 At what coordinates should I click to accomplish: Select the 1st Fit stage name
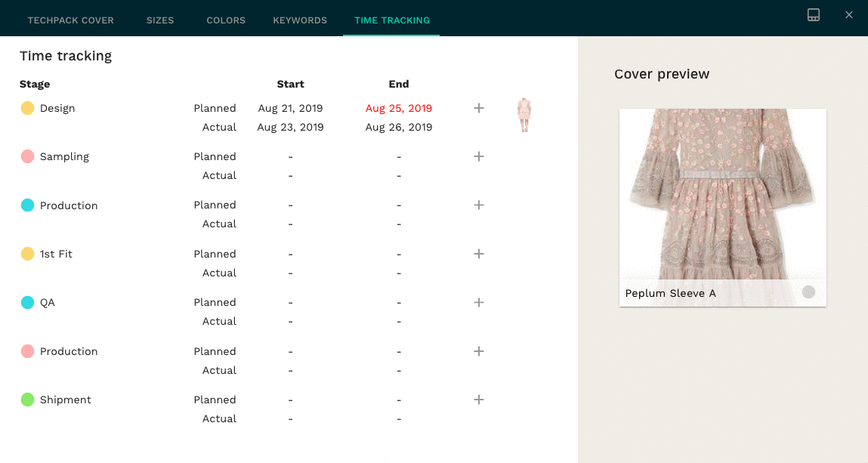[x=56, y=254]
